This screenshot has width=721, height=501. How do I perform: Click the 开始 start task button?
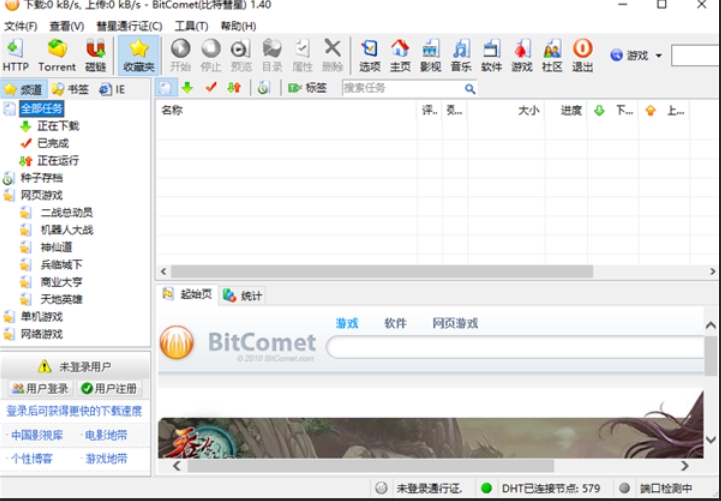click(180, 55)
